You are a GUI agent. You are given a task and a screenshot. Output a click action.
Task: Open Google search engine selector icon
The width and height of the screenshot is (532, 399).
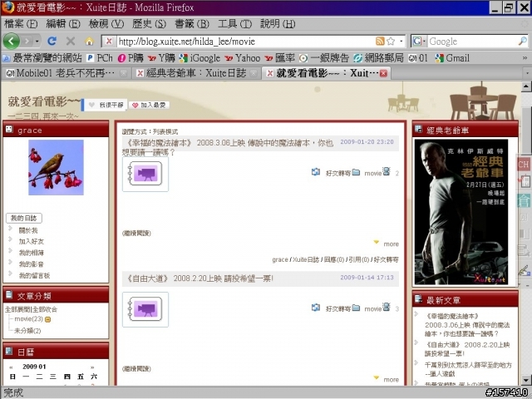click(418, 42)
